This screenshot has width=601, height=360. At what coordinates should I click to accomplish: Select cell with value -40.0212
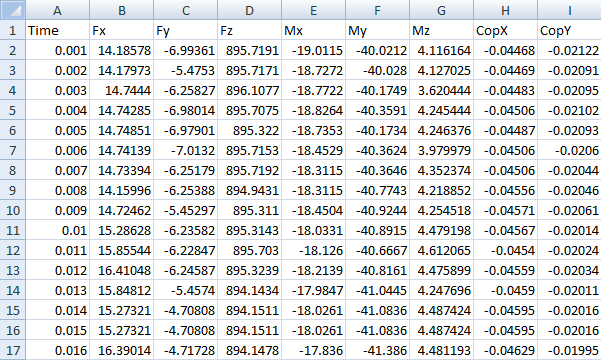click(378, 50)
